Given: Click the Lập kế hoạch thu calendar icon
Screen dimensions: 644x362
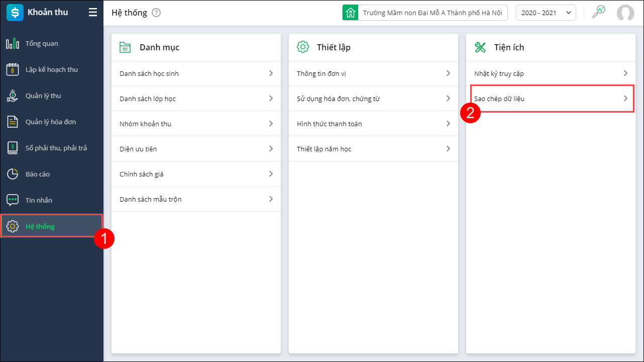Looking at the screenshot, I should click(13, 69).
